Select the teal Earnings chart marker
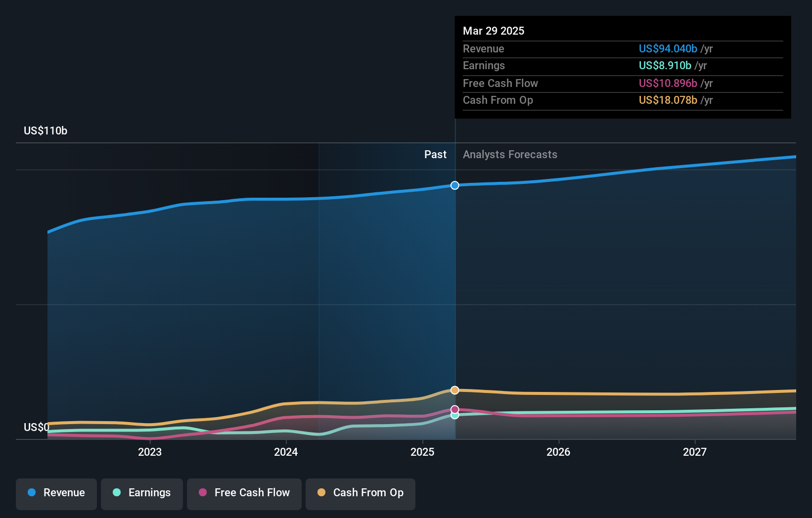Image resolution: width=812 pixels, height=518 pixels. pos(454,415)
